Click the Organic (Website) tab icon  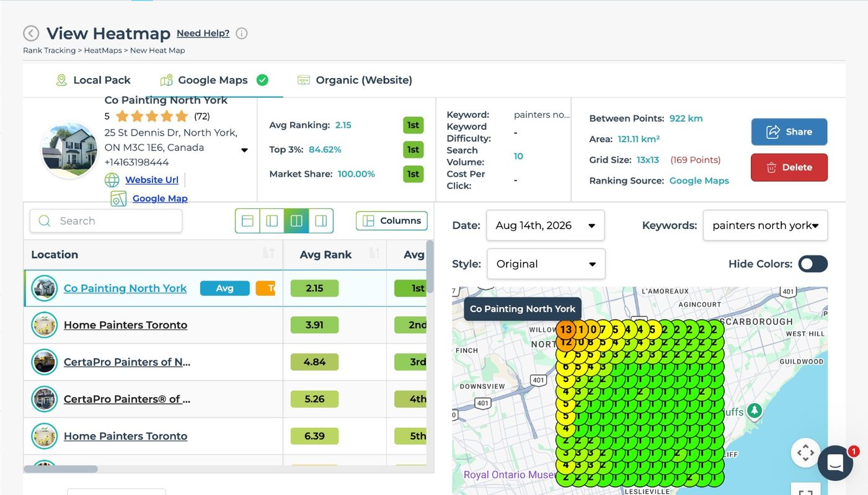[304, 80]
